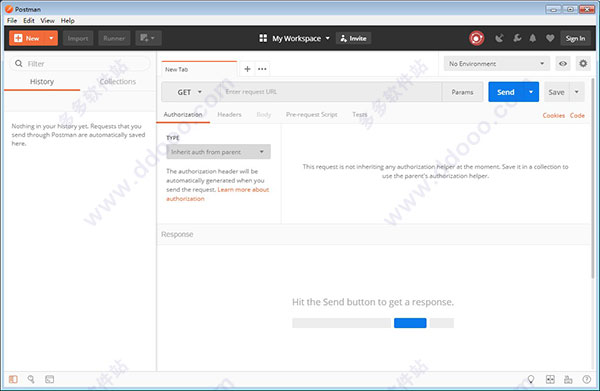600x391 pixels.
Task: Open the new window dropdown icon
Action: click(148, 38)
